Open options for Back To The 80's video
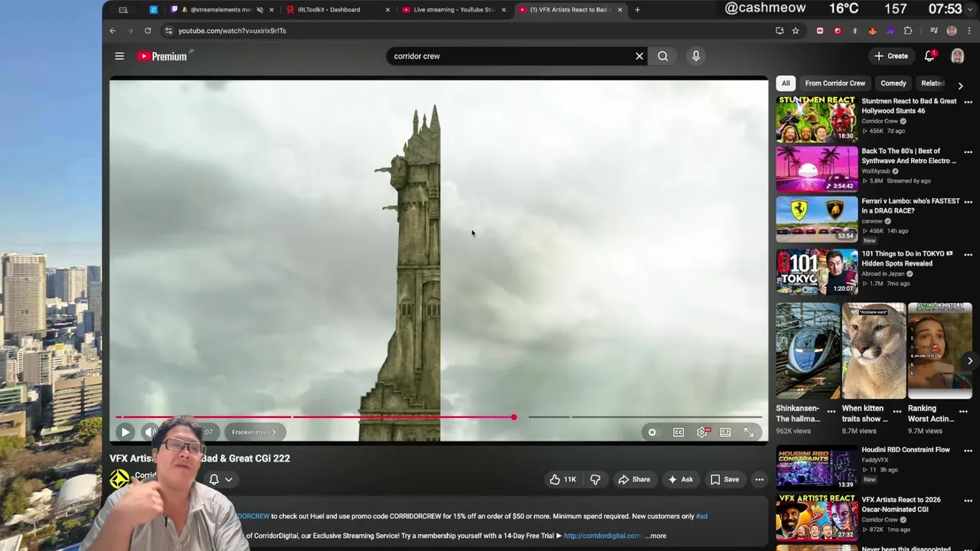The width and height of the screenshot is (980, 551). (x=969, y=152)
